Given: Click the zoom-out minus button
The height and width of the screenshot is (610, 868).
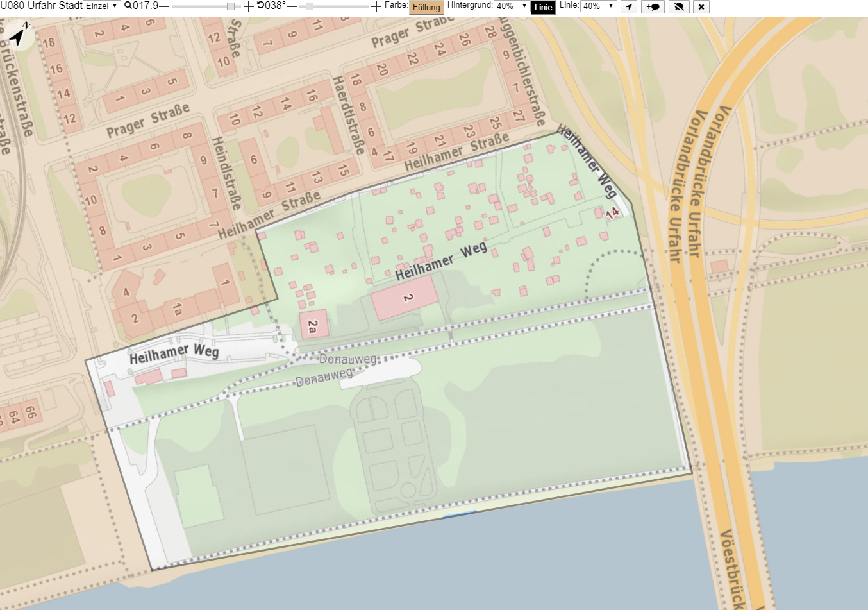Looking at the screenshot, I should pyautogui.click(x=164, y=6).
